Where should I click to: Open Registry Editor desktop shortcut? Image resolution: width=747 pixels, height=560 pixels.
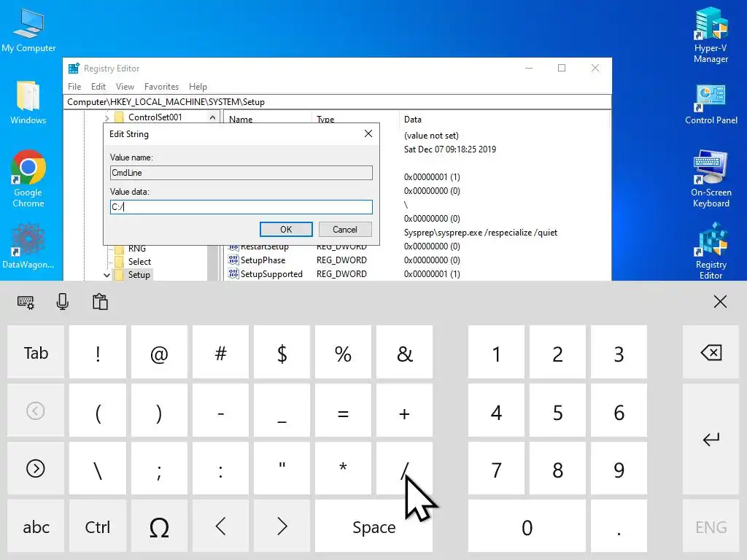pos(711,251)
